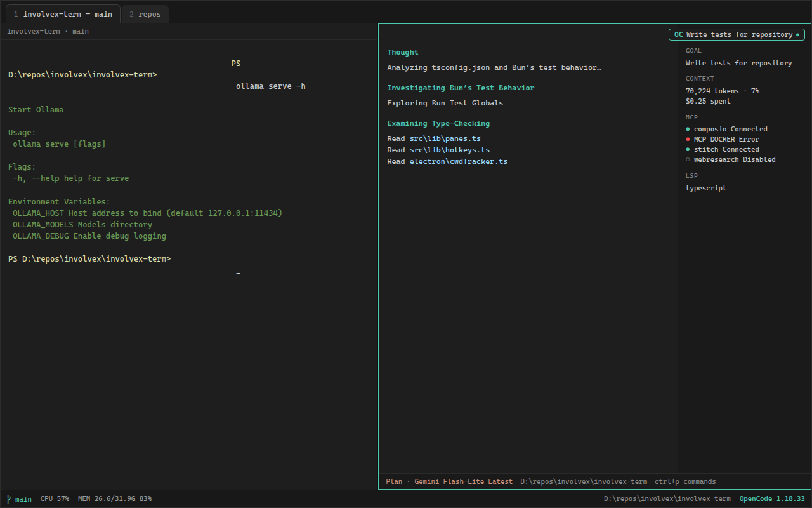
Task: Click the "Exploring Bun Test Globals" line
Action: point(445,103)
